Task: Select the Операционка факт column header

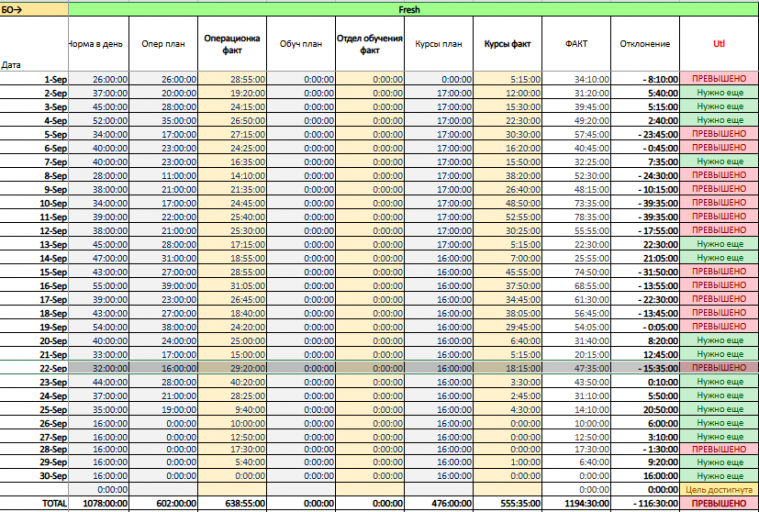Action: pyautogui.click(x=232, y=44)
